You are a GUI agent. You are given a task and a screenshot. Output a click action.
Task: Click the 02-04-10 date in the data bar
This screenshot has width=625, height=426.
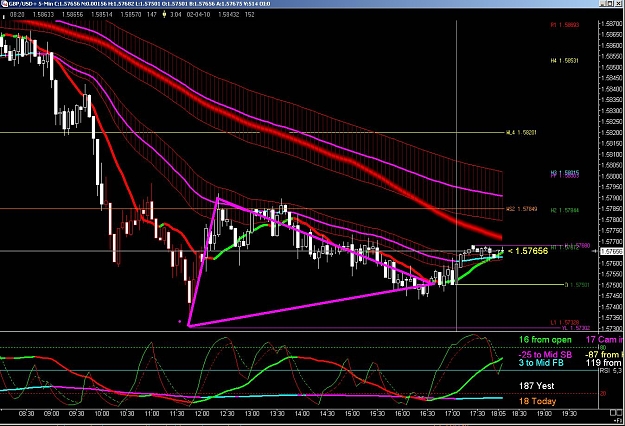click(x=199, y=14)
